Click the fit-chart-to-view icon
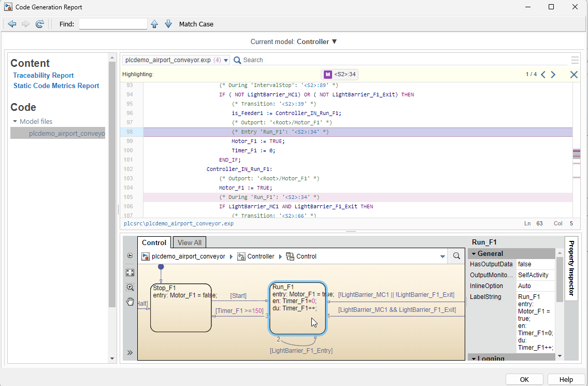 click(130, 273)
